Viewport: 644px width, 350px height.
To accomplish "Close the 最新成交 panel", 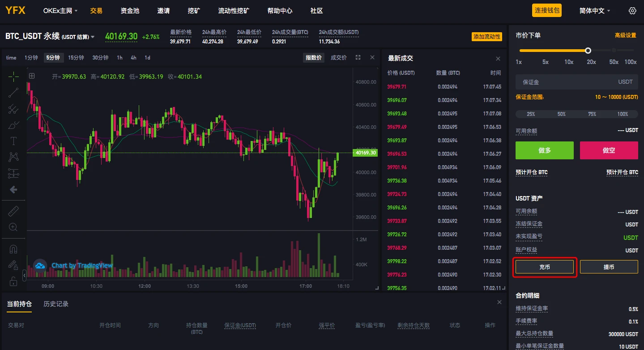I will pos(498,59).
